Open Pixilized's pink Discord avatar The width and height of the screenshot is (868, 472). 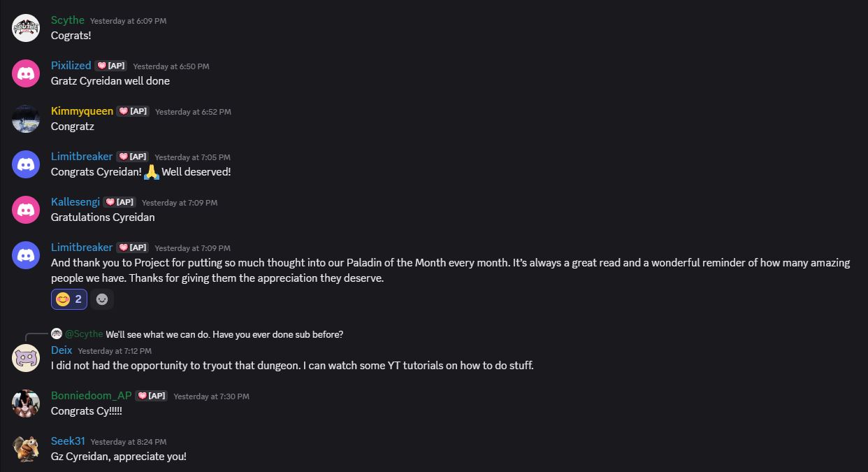tap(26, 73)
